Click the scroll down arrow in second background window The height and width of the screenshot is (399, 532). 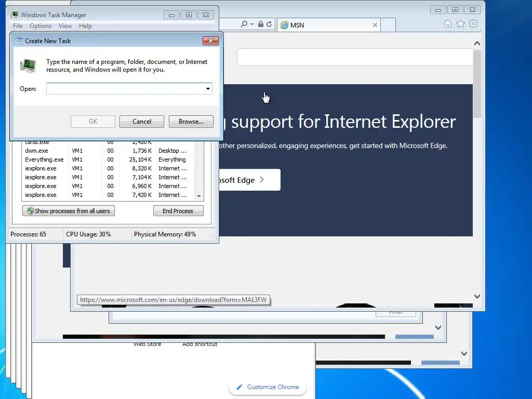click(438, 327)
